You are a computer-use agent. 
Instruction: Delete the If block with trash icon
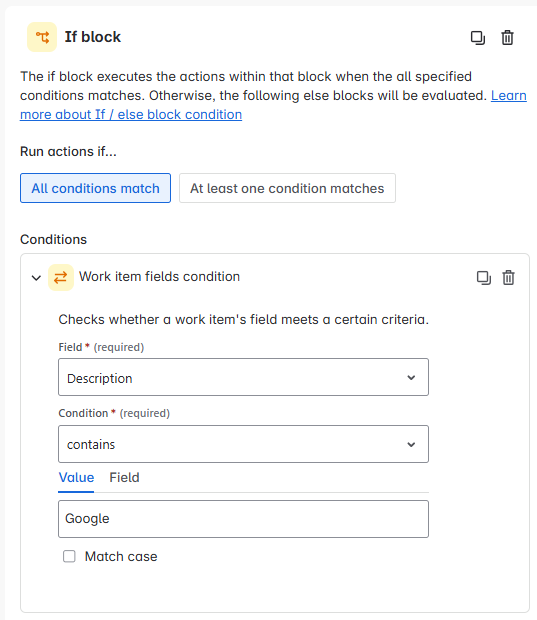coord(507,38)
